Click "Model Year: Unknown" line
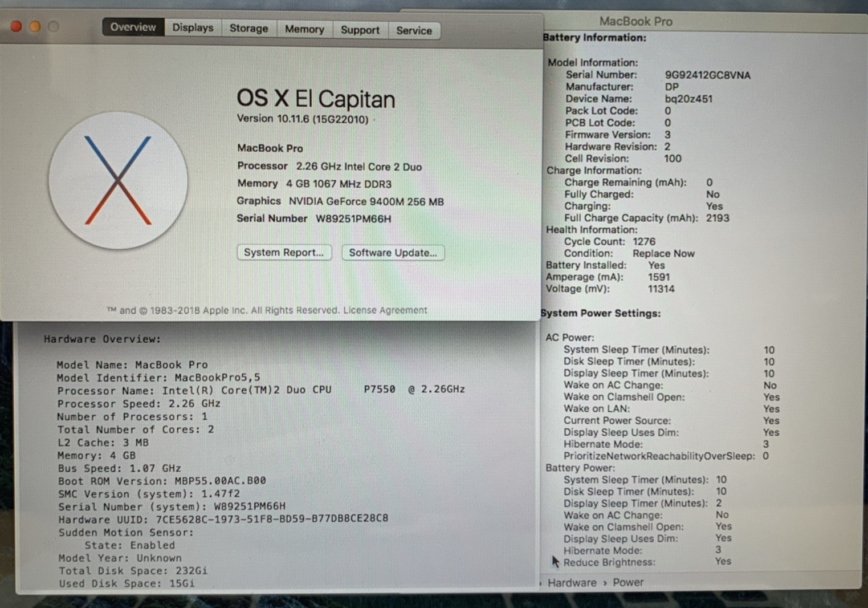Screen dimensions: 868x608 120,558
